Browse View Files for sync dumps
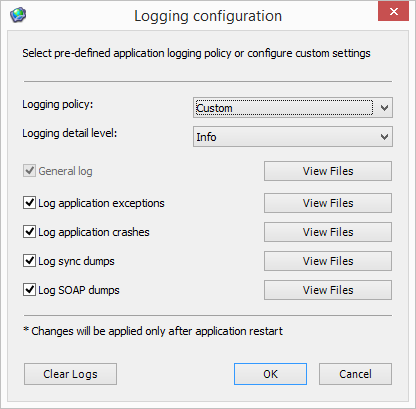 (x=328, y=261)
